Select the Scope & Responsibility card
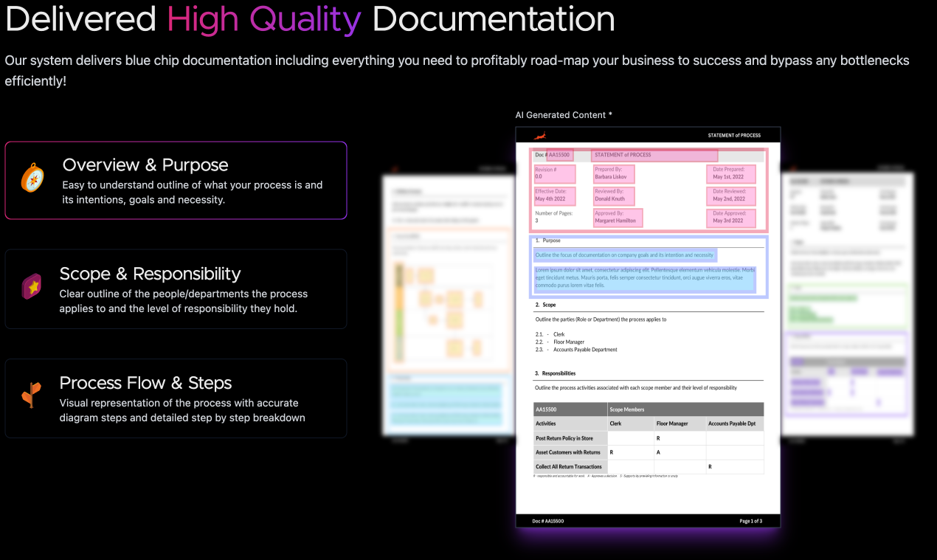Screen dimensions: 937x560 [x=176, y=288]
